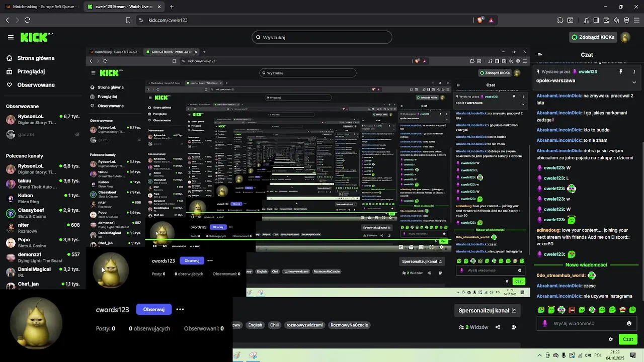
Task: Open the 21:23 clock and date
Action: 614,355
